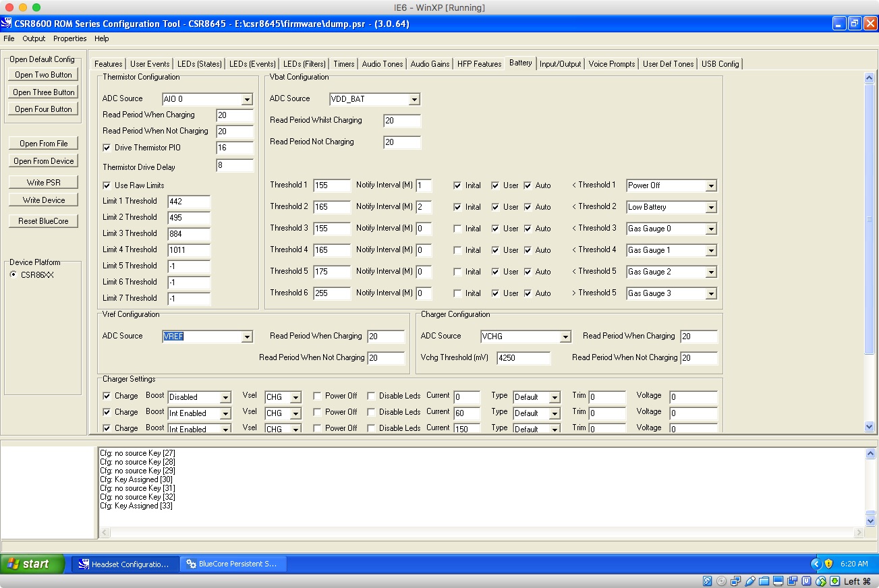
Task: Open the Properties menu
Action: pyautogui.click(x=70, y=38)
